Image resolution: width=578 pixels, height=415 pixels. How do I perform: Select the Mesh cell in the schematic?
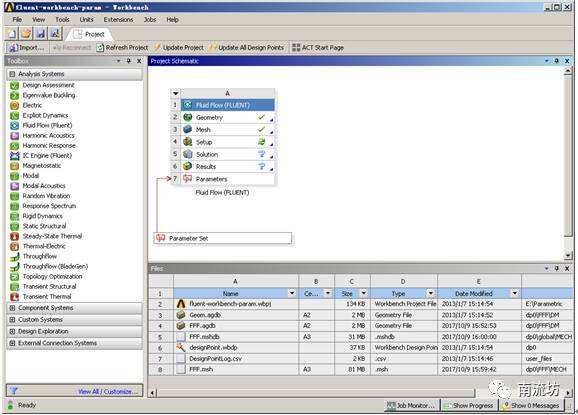[228, 130]
